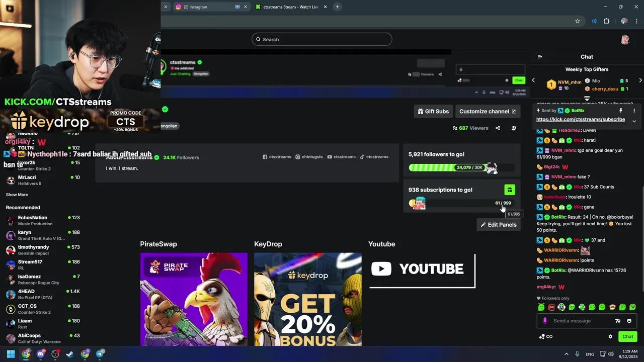Collapse the chat panel with the arrow icon
This screenshot has height=362, width=644.
(x=540, y=57)
